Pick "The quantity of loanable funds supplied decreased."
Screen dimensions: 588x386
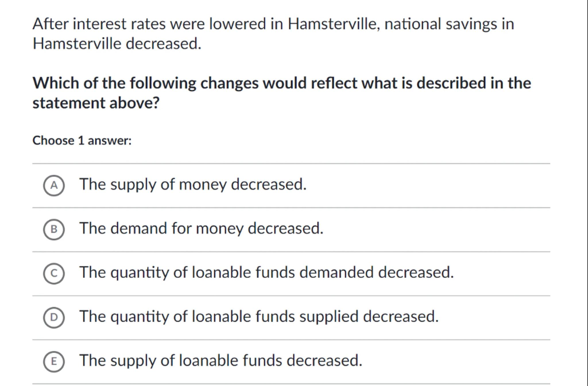(259, 316)
